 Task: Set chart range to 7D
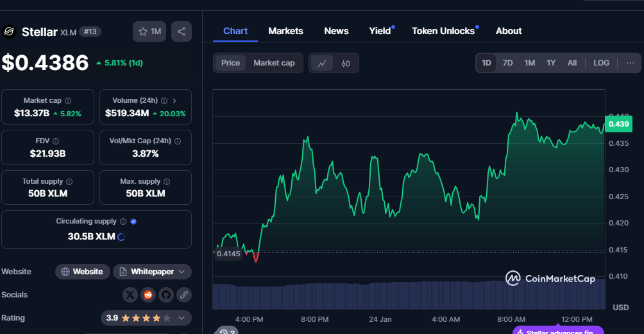coord(507,63)
